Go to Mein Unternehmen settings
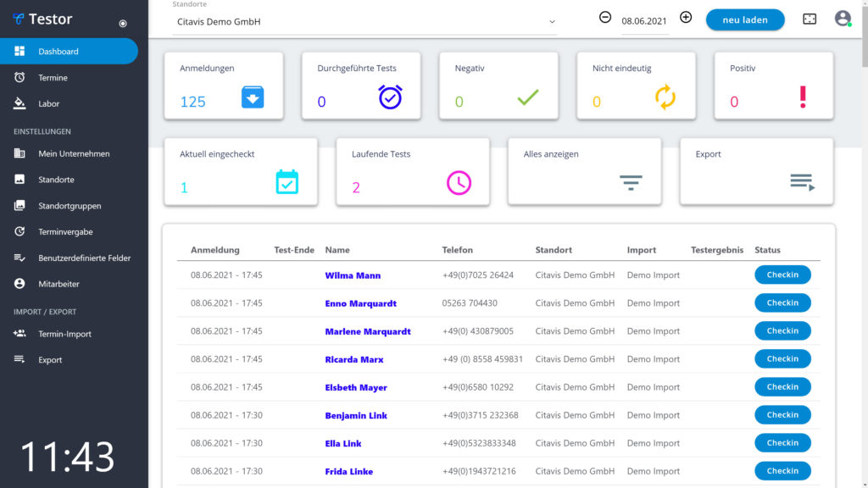Image resolution: width=868 pixels, height=488 pixels. click(x=74, y=154)
